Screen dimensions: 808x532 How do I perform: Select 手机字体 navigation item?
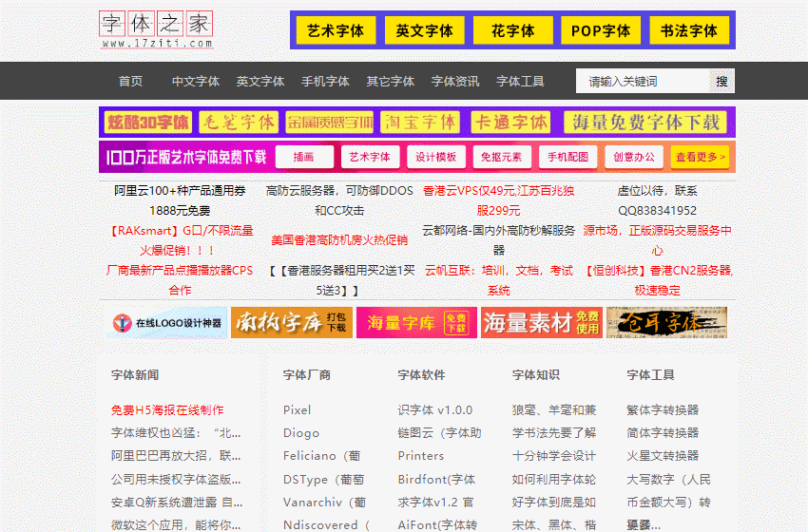click(x=325, y=81)
